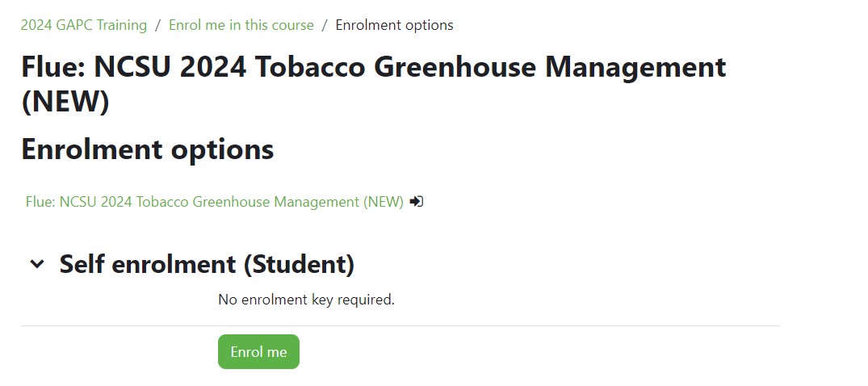Screen dimensions: 868x386
Task: Click the No enrolment key required text
Action: point(306,300)
